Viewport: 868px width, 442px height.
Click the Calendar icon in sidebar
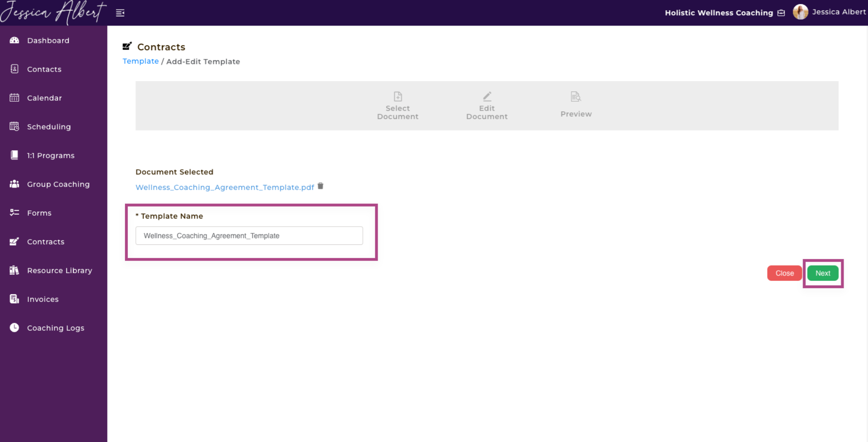[14, 98]
